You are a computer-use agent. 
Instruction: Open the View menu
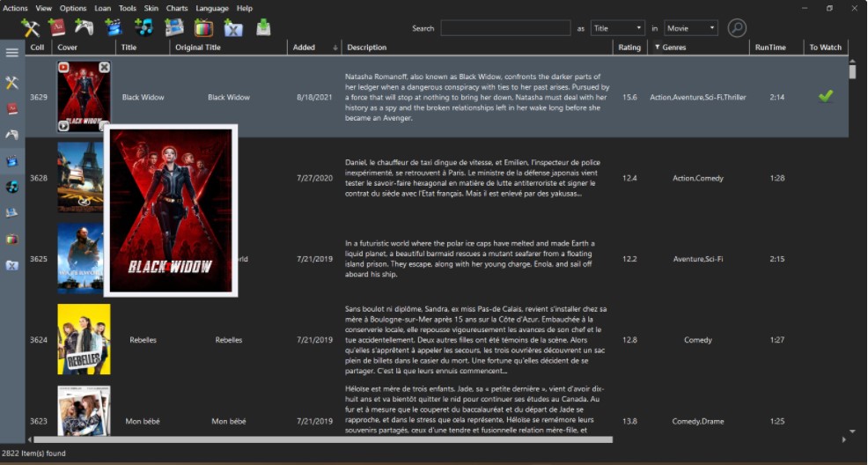click(x=44, y=8)
